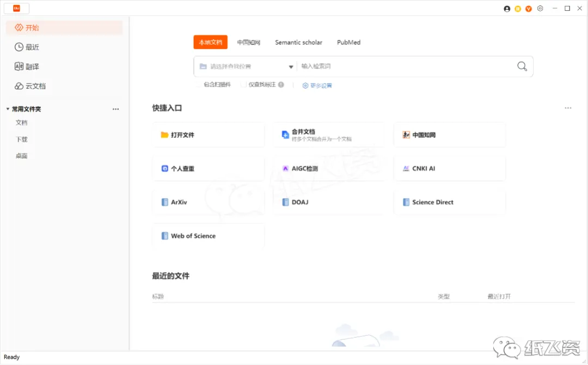Click the yellow coin icon in title bar

tap(518, 9)
